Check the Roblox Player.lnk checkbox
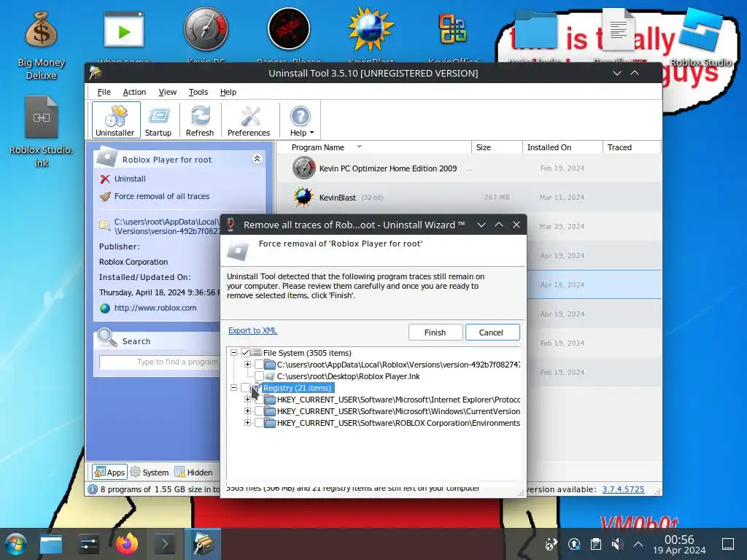Screen dimensions: 747x560 pos(259,376)
